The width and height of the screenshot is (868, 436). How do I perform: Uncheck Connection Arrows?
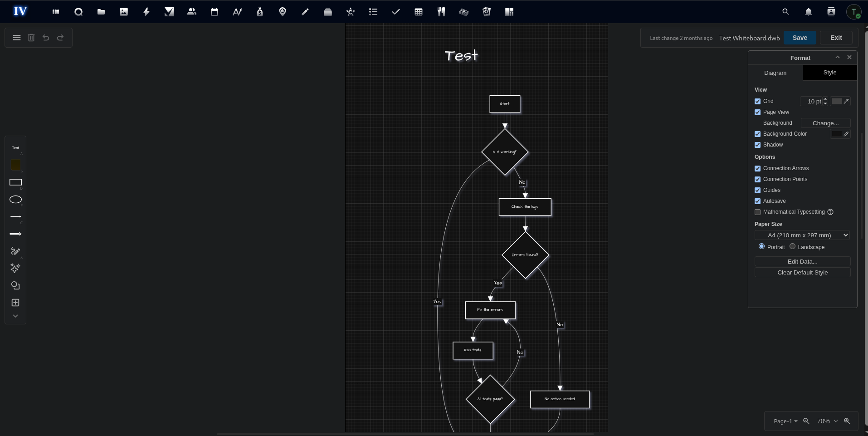point(757,168)
